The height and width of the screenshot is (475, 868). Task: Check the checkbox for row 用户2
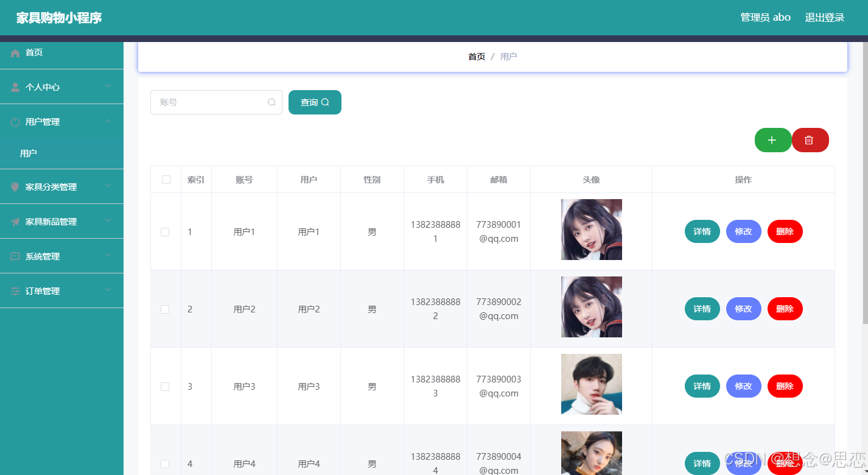click(165, 309)
